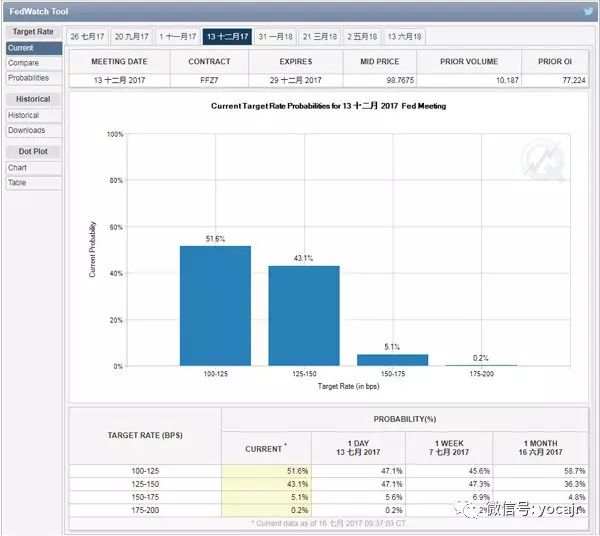The width and height of the screenshot is (600, 536).
Task: Click the 125-150 row in probability table
Action: (x=328, y=484)
